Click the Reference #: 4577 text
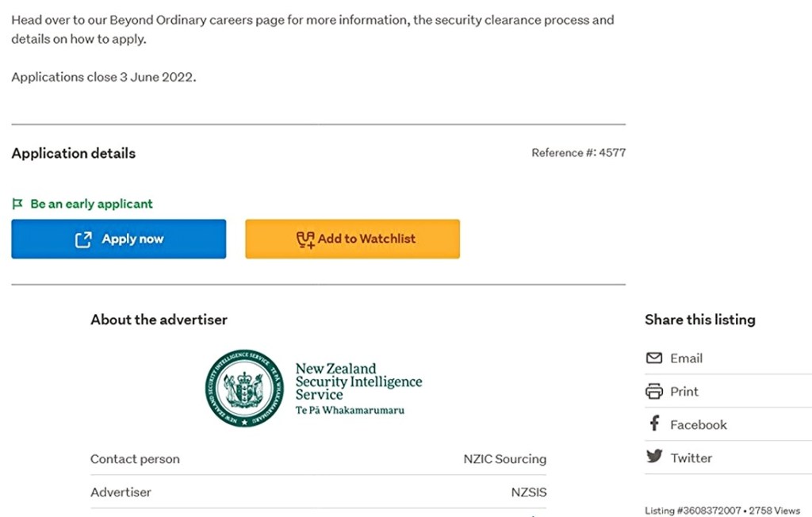The image size is (812, 517). click(578, 153)
